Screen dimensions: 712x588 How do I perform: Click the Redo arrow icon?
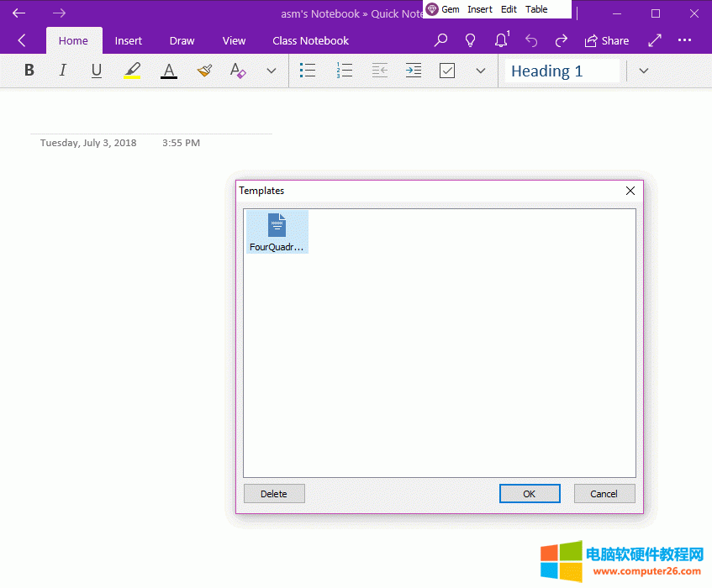point(561,39)
